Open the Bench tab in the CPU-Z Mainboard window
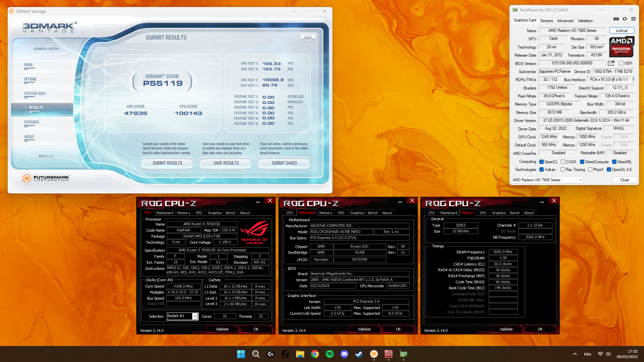This screenshot has width=644, height=362. [x=373, y=213]
